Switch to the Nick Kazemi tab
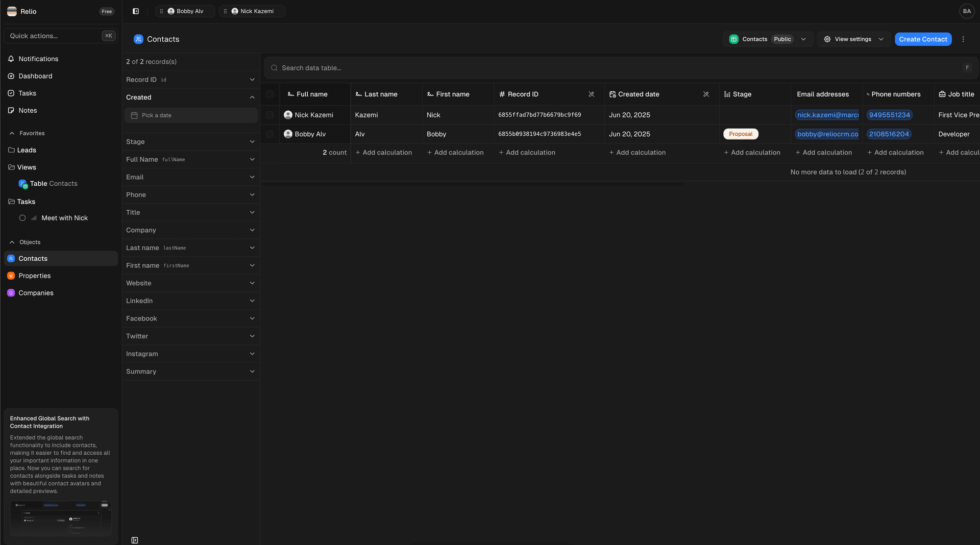 point(254,11)
